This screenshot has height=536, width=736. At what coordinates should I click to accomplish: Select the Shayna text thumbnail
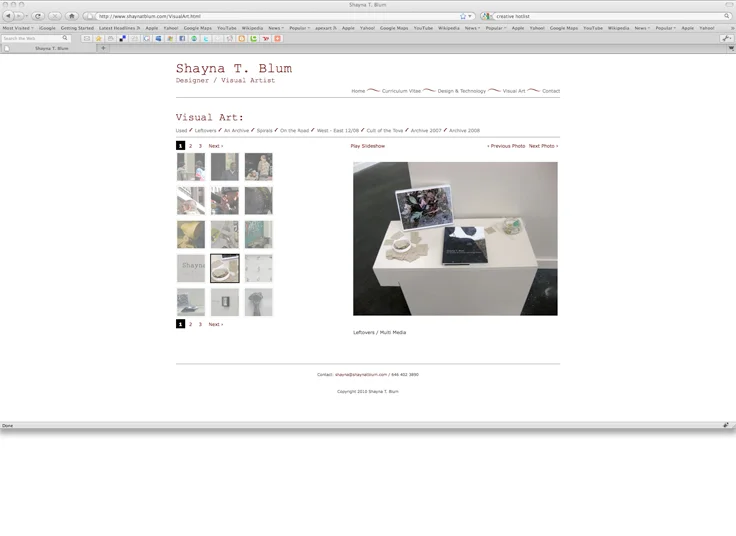tap(191, 268)
